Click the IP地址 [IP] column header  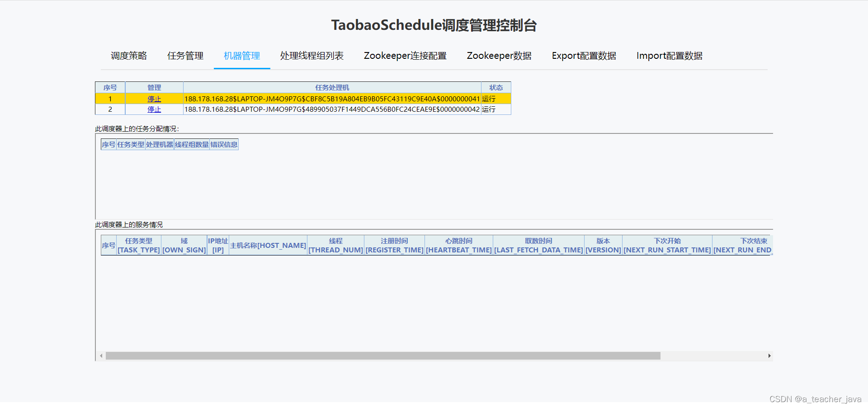click(x=218, y=245)
